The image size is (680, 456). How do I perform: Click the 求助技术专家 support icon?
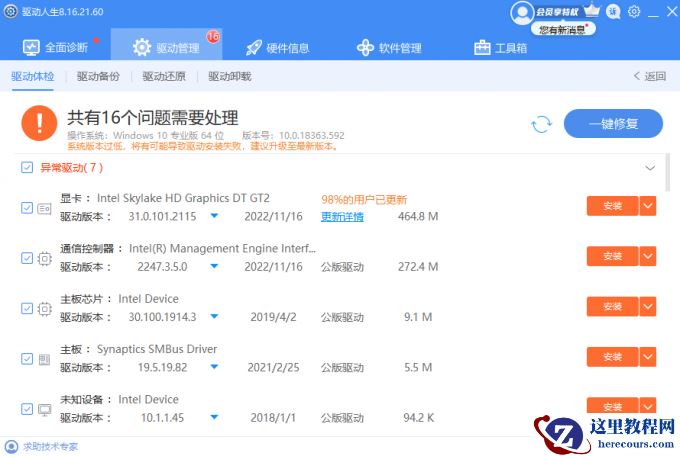11,446
